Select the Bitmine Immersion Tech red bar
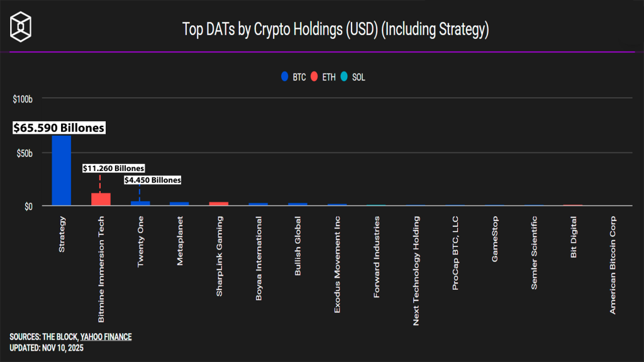Screen dimensions: 644x362 pyautogui.click(x=101, y=199)
